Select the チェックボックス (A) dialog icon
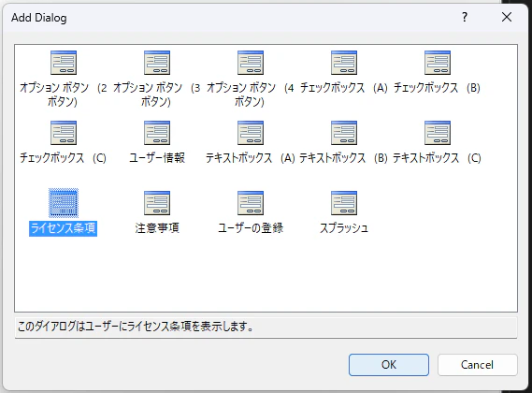This screenshot has height=393, width=532. (344, 63)
